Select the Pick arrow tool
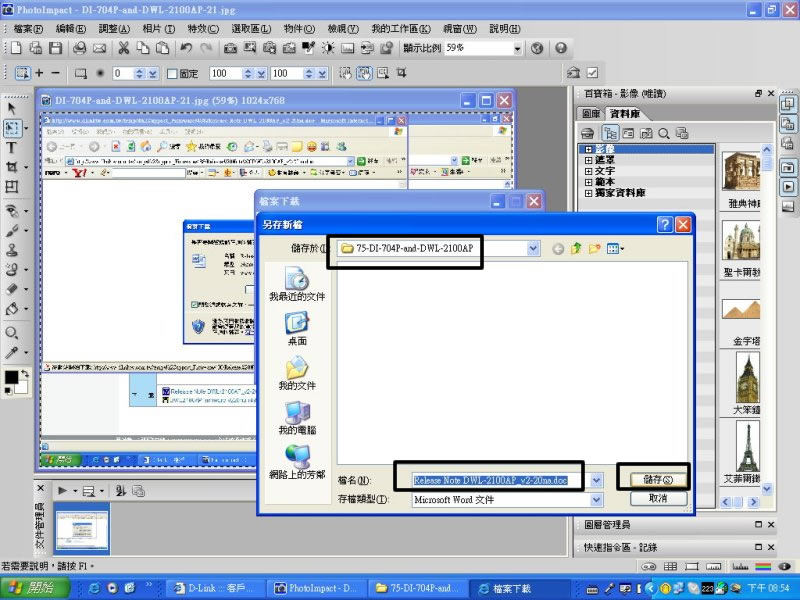The height and width of the screenshot is (600, 800). pos(12,108)
